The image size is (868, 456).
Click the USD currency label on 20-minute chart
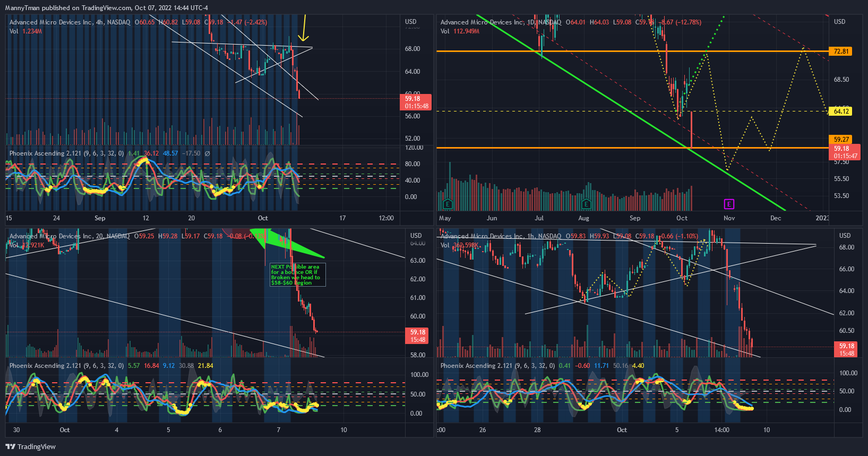[x=416, y=236]
